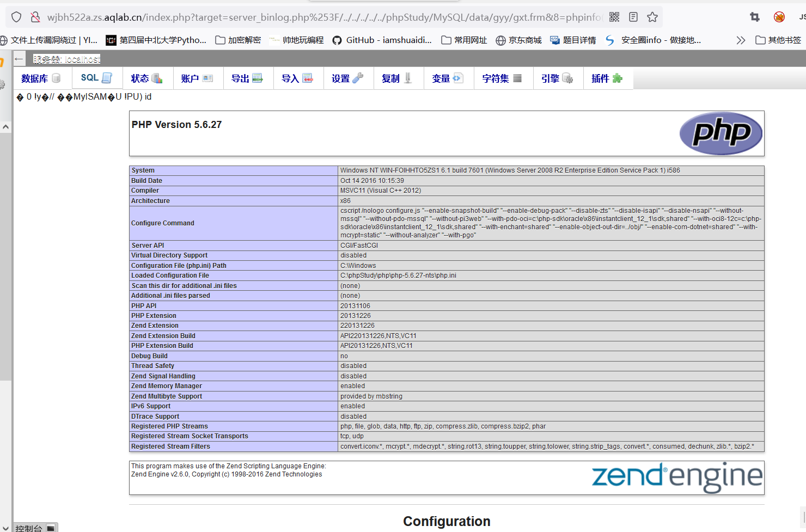Image resolution: width=806 pixels, height=532 pixels.
Task: Click the Thread Safety label
Action: (x=152, y=366)
